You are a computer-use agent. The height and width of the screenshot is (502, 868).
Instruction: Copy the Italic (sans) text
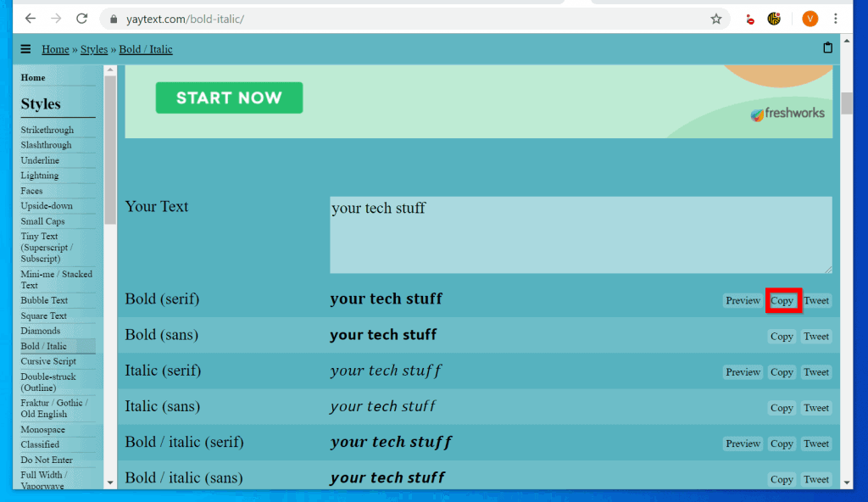pos(782,408)
